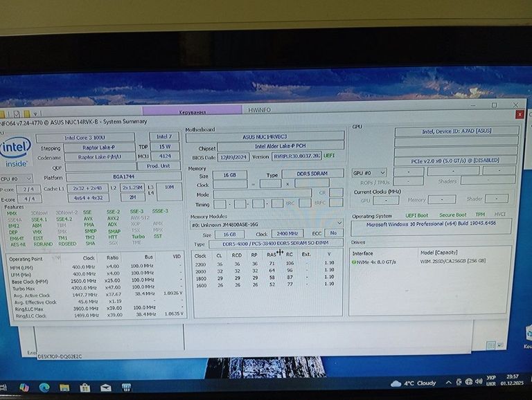Click the HWiNFO taskbar icon
The image size is (532, 400).
(127, 388)
